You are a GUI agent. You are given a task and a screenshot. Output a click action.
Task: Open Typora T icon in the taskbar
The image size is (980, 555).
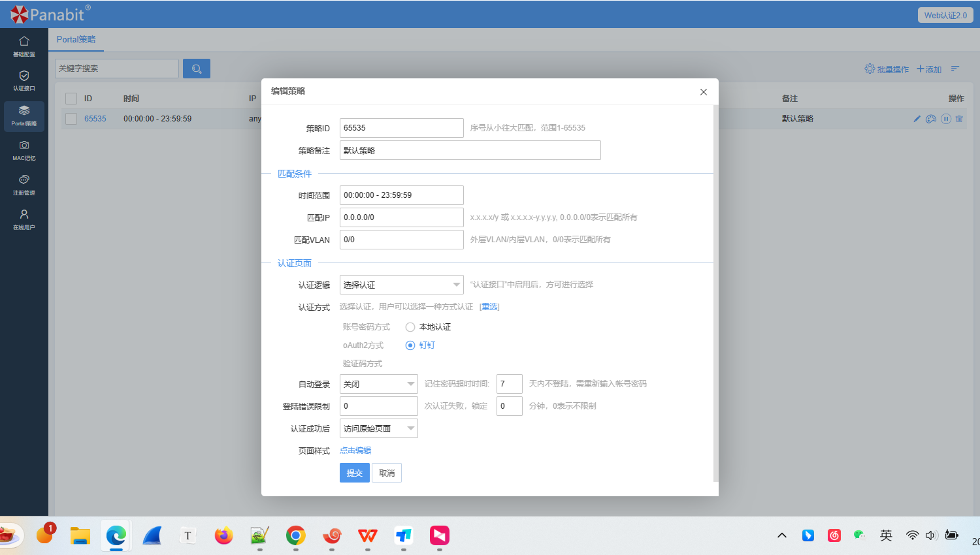188,536
